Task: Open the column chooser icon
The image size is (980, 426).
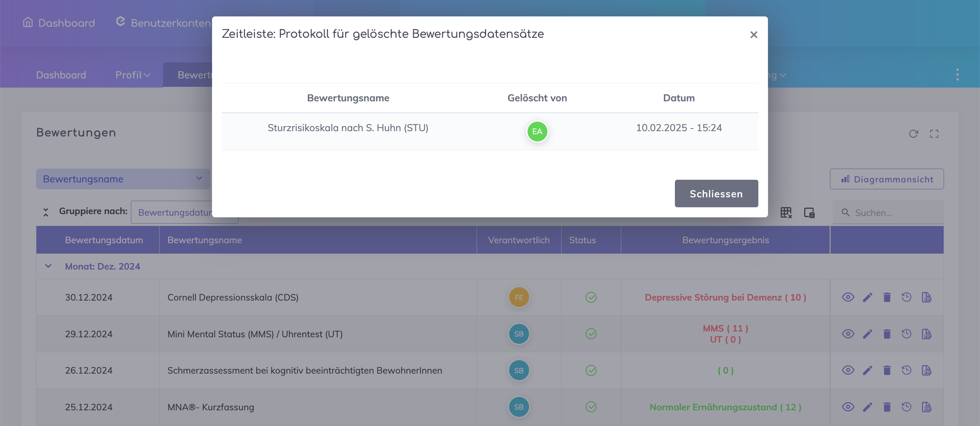Action: point(809,213)
